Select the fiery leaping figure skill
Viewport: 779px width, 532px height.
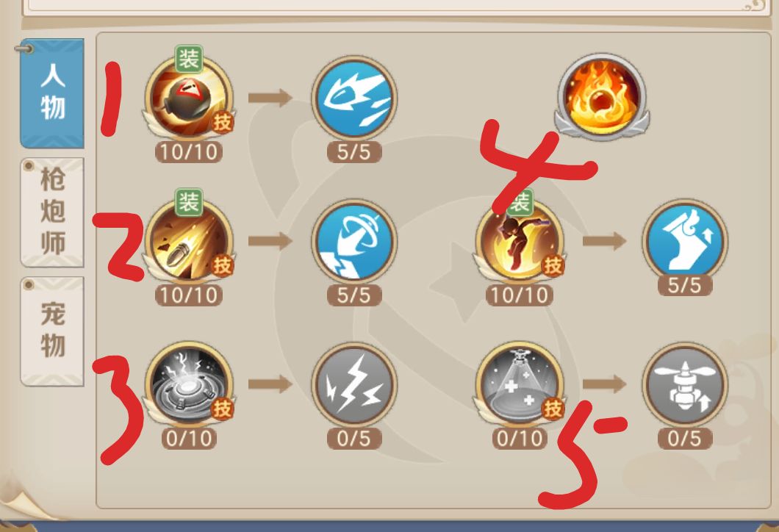519,242
